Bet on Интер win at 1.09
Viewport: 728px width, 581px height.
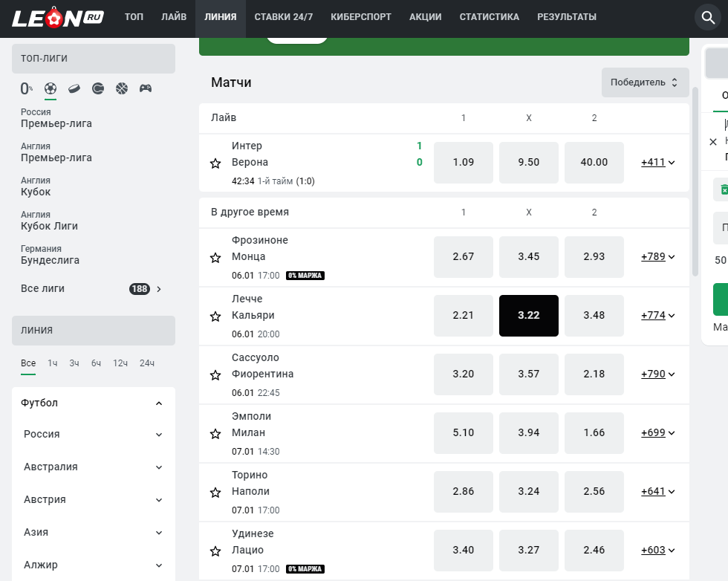[x=464, y=163]
